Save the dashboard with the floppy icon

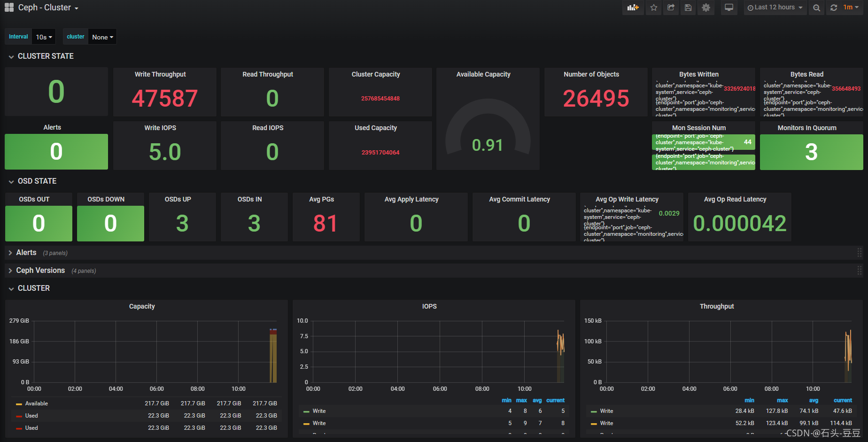click(688, 8)
